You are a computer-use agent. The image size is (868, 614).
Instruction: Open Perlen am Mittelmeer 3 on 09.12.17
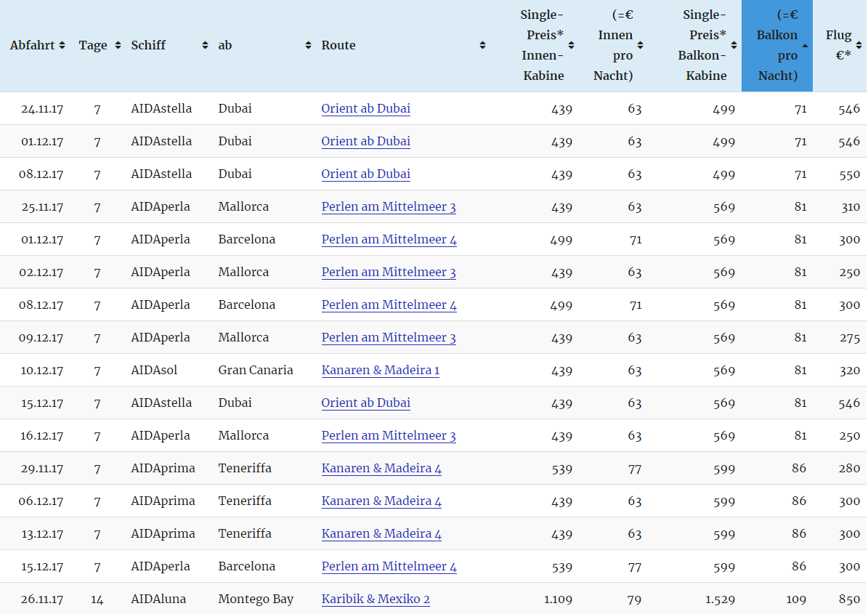click(x=389, y=337)
